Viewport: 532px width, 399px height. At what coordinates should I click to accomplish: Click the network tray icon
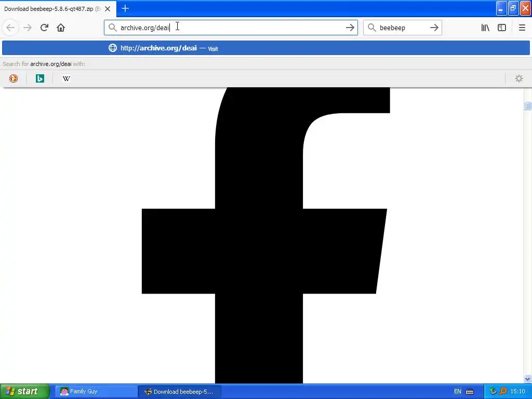click(493, 392)
